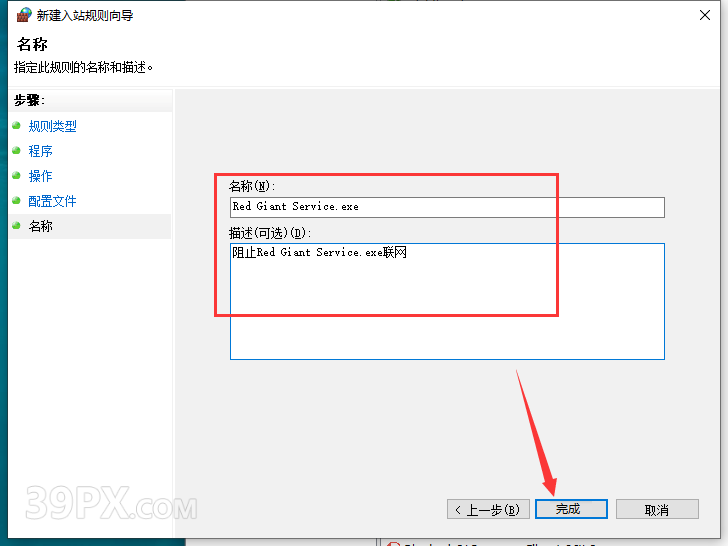Click the green bullet beside 规则类型
The height and width of the screenshot is (546, 728).
(x=16, y=126)
